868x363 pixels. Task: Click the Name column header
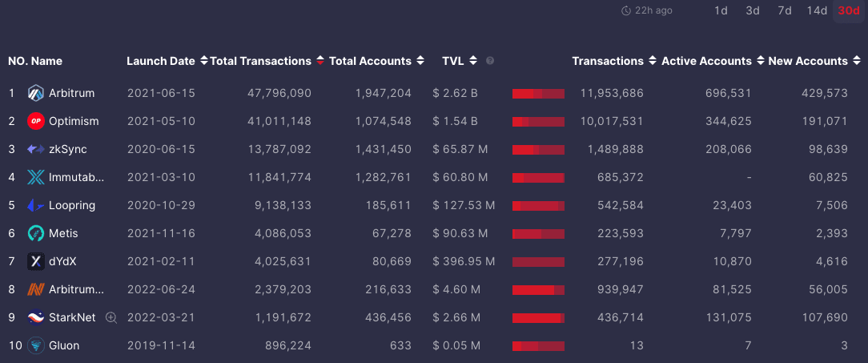click(46, 61)
